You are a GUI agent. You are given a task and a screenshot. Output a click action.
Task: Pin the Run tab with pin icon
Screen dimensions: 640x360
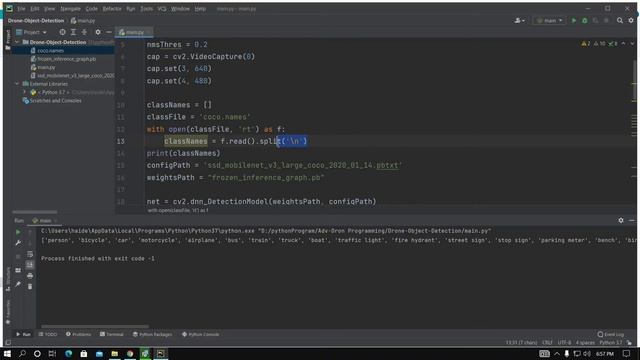pos(18,284)
